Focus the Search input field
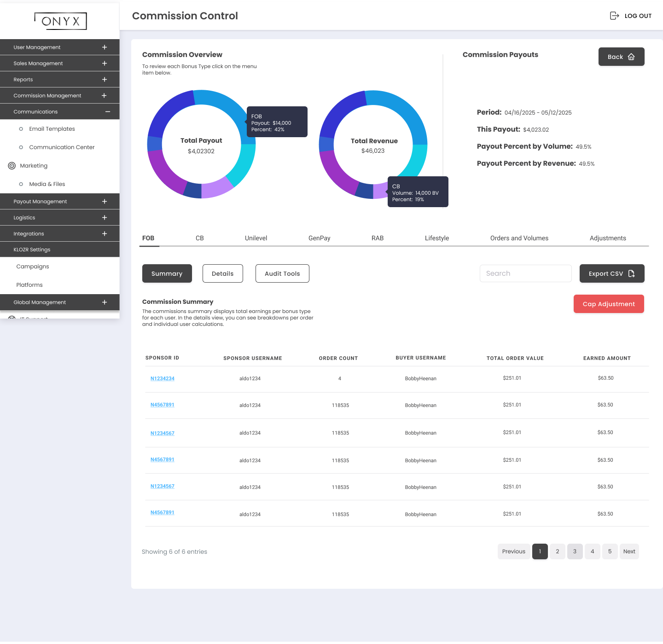 [525, 273]
